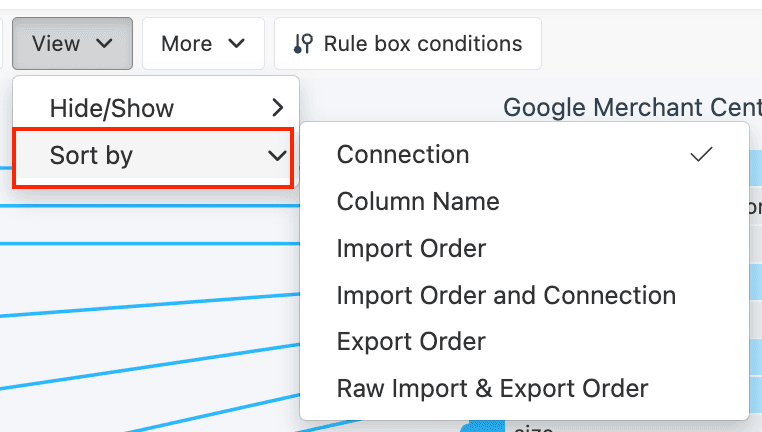Pick Import Order and Connection sorting

coord(506,296)
